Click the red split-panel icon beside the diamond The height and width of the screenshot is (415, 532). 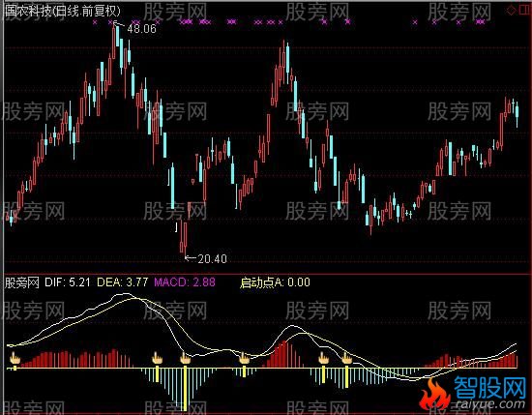point(525,11)
